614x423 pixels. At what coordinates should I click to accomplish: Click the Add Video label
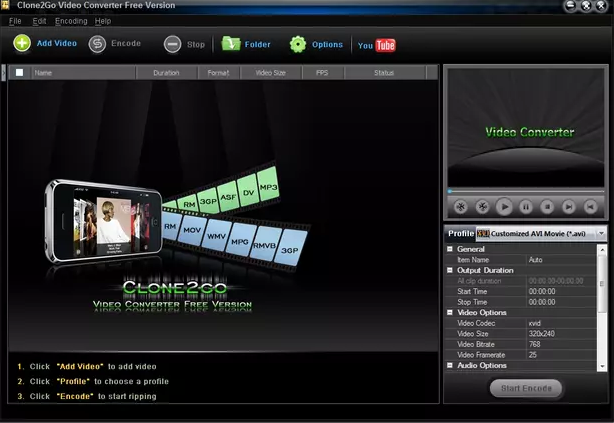pyautogui.click(x=57, y=43)
